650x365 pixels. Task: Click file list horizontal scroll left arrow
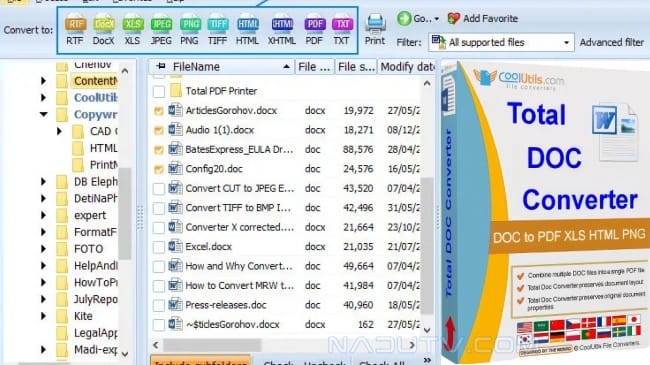click(x=156, y=345)
